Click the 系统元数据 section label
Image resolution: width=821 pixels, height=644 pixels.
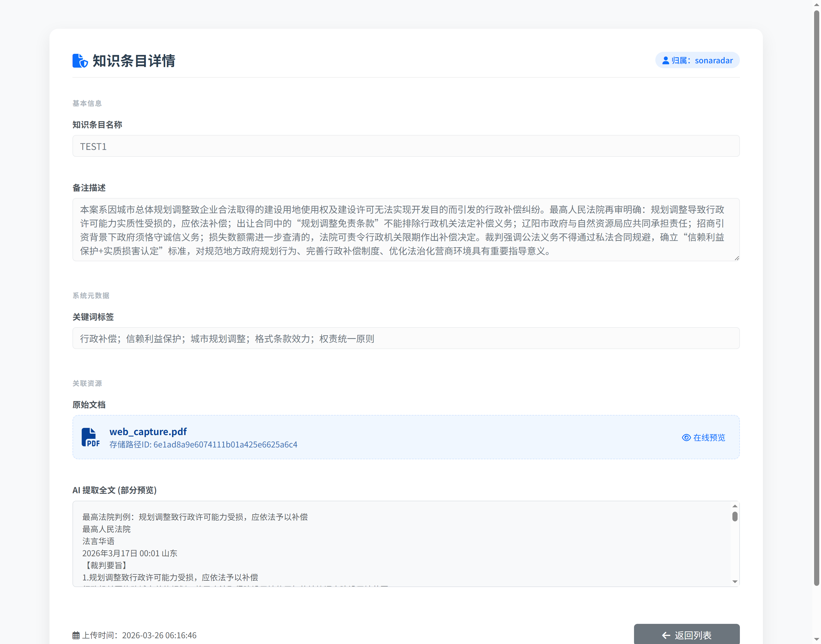click(90, 296)
